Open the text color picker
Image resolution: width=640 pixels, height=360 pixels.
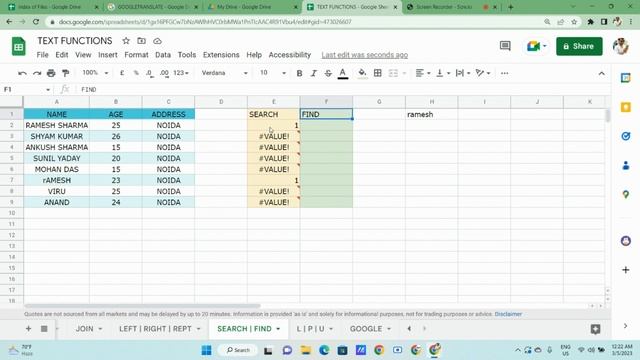[343, 73]
